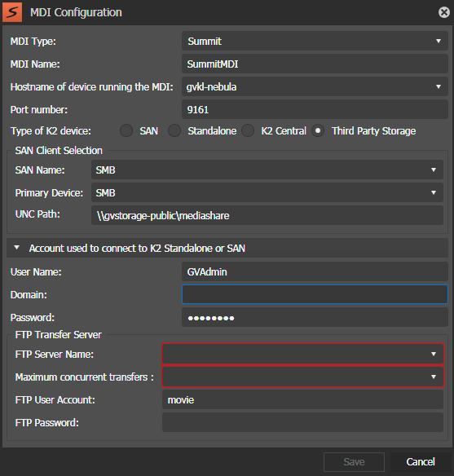Screen dimensions: 454x476
Task: Click the 'Port number:' label
Action: tap(39, 109)
